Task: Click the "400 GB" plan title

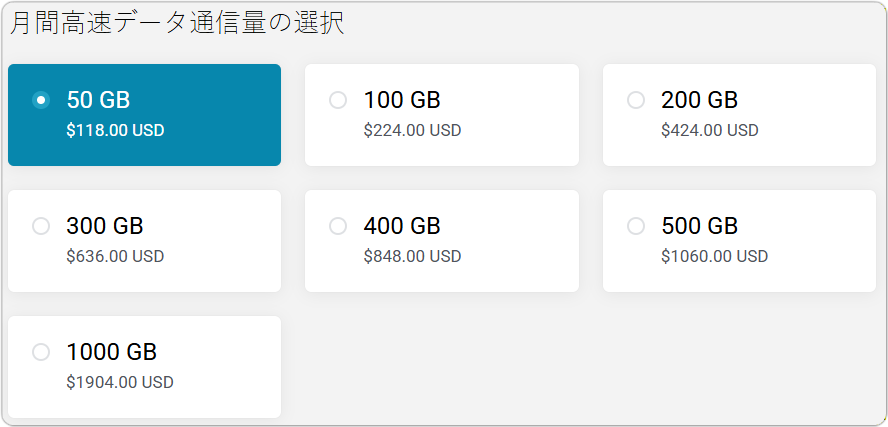Action: 402,226
